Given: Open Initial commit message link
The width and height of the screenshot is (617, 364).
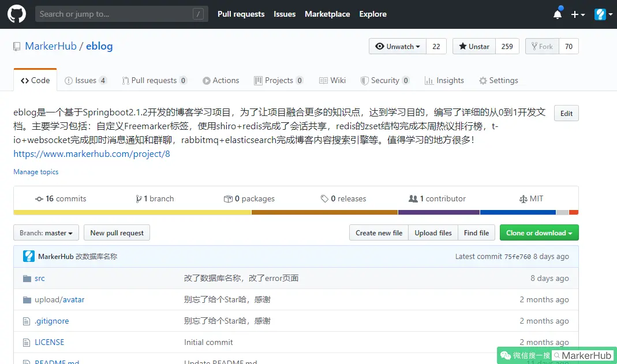Looking at the screenshot, I should pyautogui.click(x=208, y=343).
